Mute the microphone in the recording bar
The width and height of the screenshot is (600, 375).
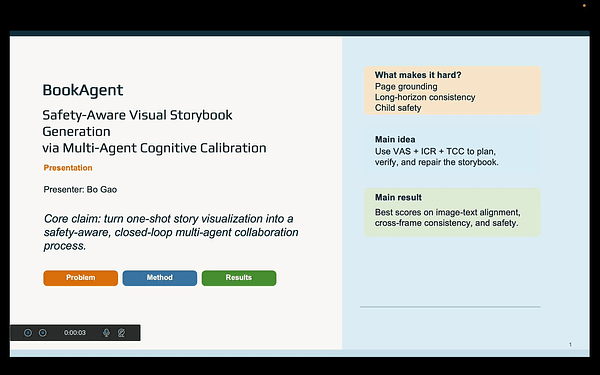(x=106, y=333)
